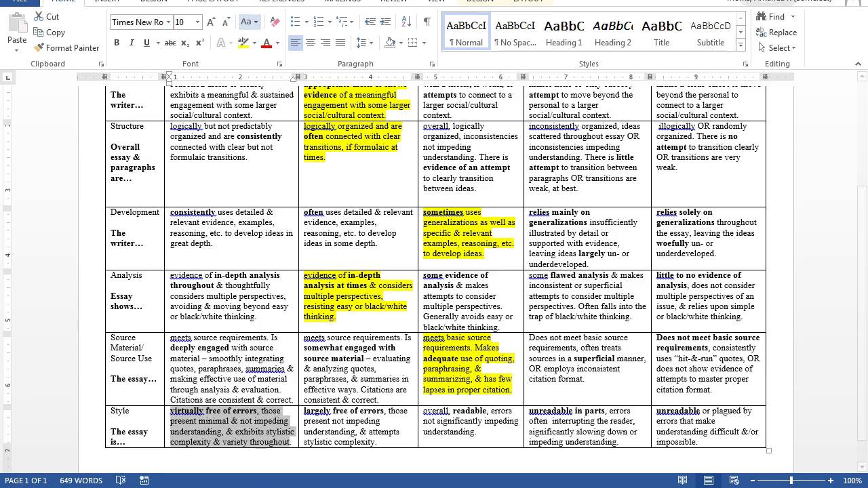Create a multilevel list
This screenshot has width=868, height=488.
(343, 22)
